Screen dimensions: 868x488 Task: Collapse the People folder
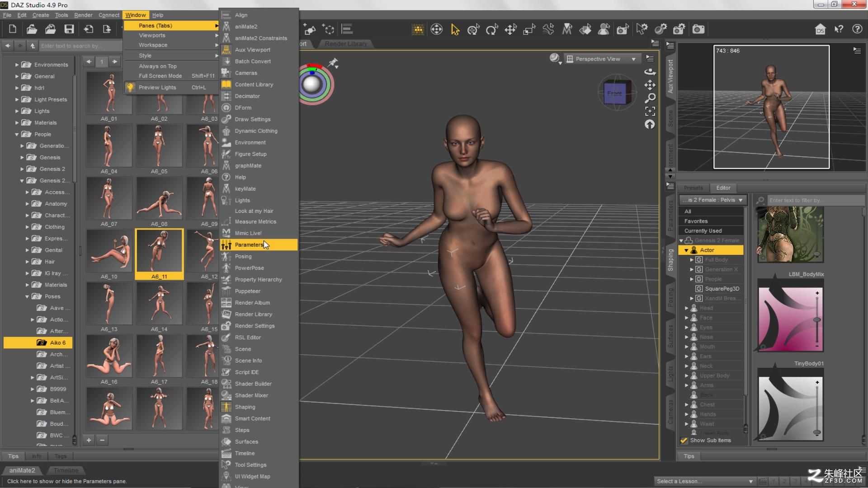[17, 135]
